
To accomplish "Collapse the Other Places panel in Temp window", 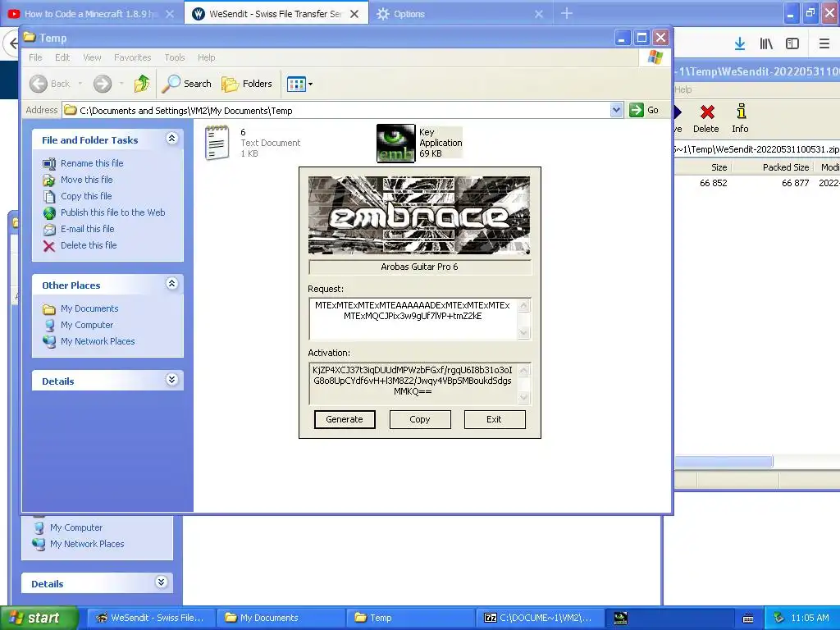I will click(171, 283).
